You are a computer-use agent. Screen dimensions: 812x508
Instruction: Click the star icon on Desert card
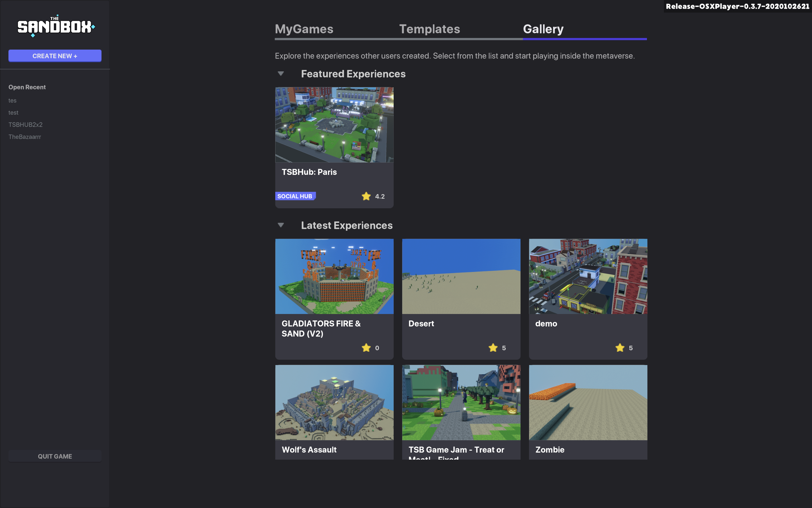click(x=493, y=348)
